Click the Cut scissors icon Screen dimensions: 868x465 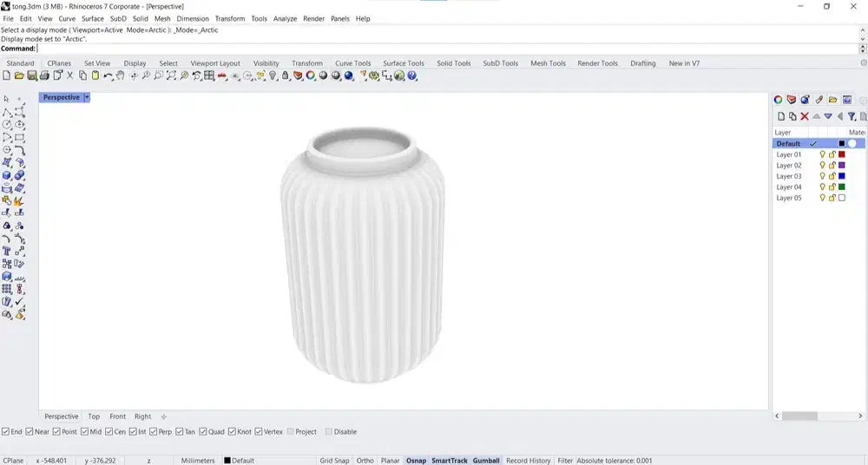click(x=70, y=76)
